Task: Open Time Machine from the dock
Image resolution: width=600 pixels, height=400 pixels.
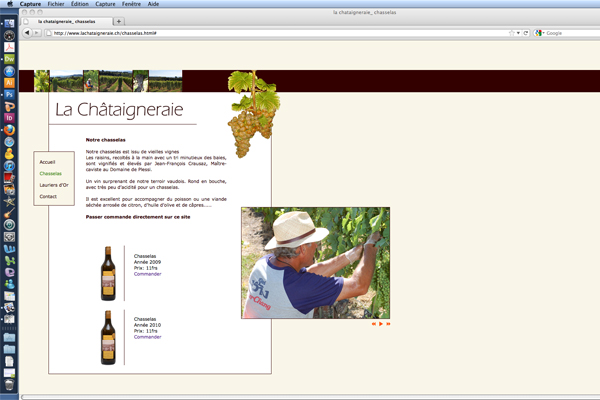Action: 9,225
